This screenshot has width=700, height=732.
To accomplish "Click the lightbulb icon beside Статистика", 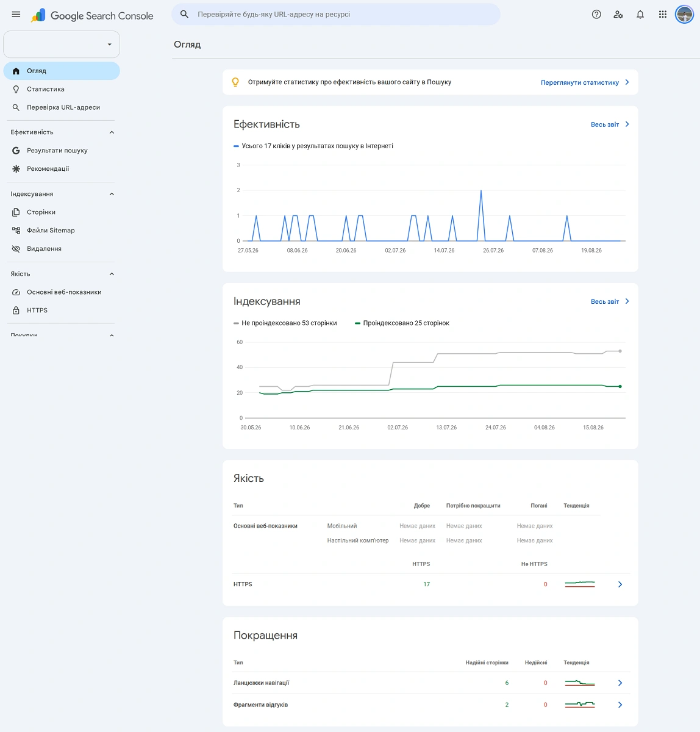I will [x=16, y=89].
